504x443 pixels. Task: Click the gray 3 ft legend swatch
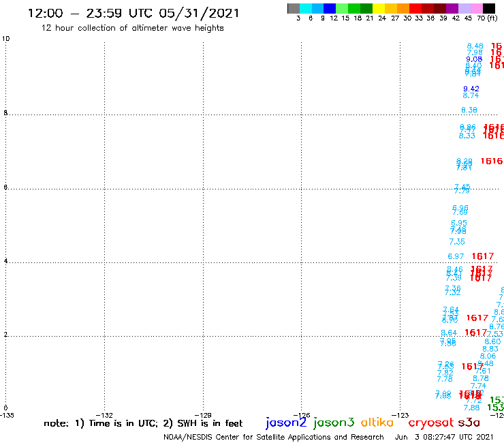coord(294,8)
